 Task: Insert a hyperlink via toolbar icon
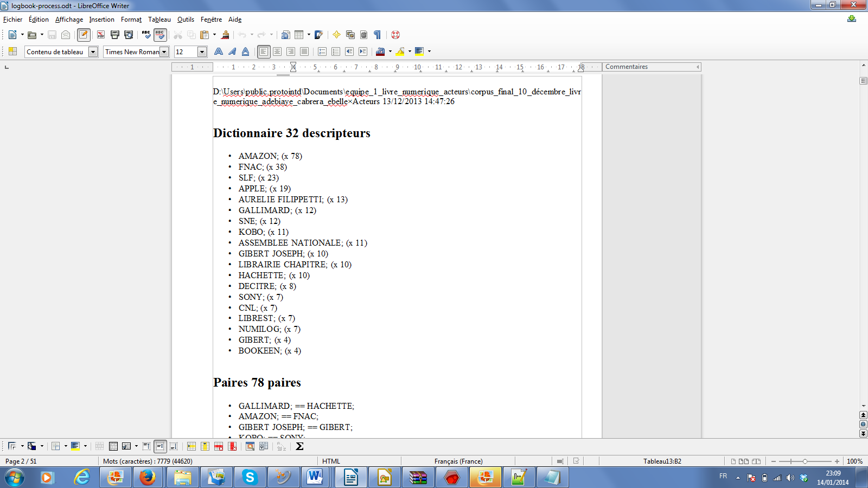pos(285,35)
